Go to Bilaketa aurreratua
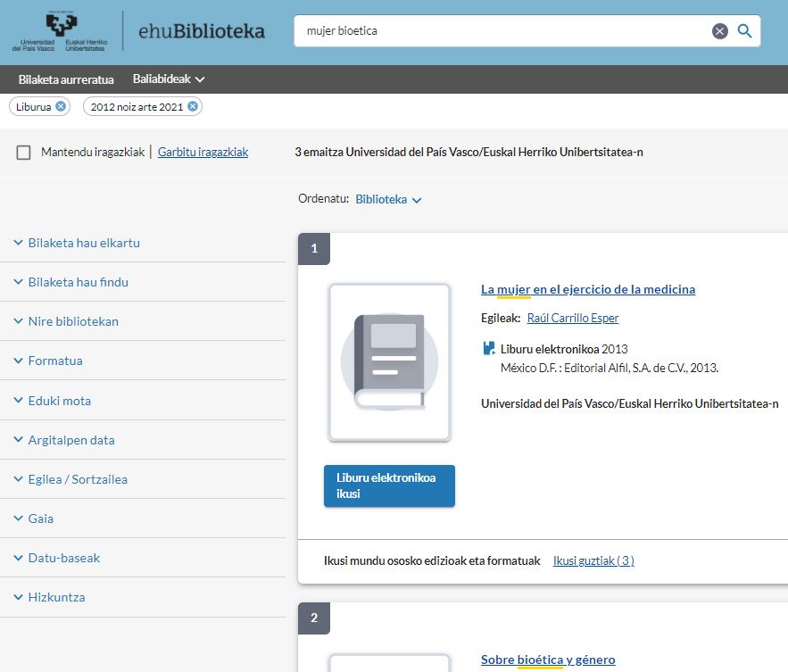The width and height of the screenshot is (788, 672). click(66, 79)
